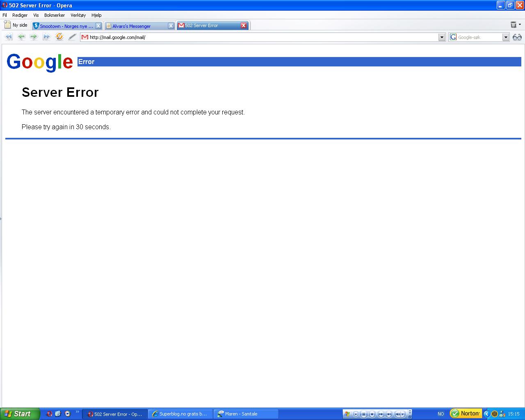This screenshot has height=420, width=525.
Task: Open the Start menu
Action: tap(20, 414)
